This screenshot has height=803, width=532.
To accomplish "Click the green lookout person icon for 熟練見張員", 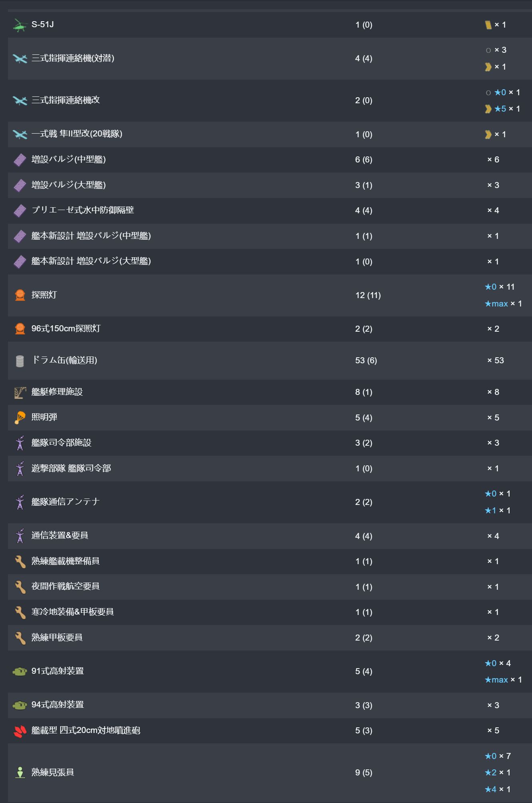I will [x=20, y=773].
